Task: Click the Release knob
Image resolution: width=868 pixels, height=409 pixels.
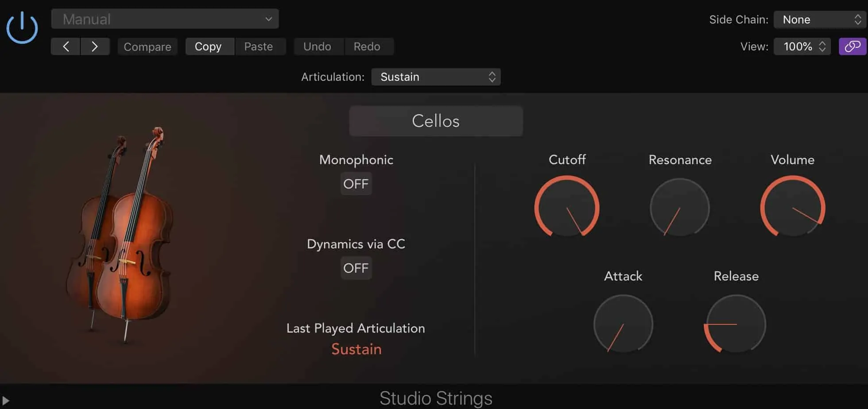Action: pos(736,324)
